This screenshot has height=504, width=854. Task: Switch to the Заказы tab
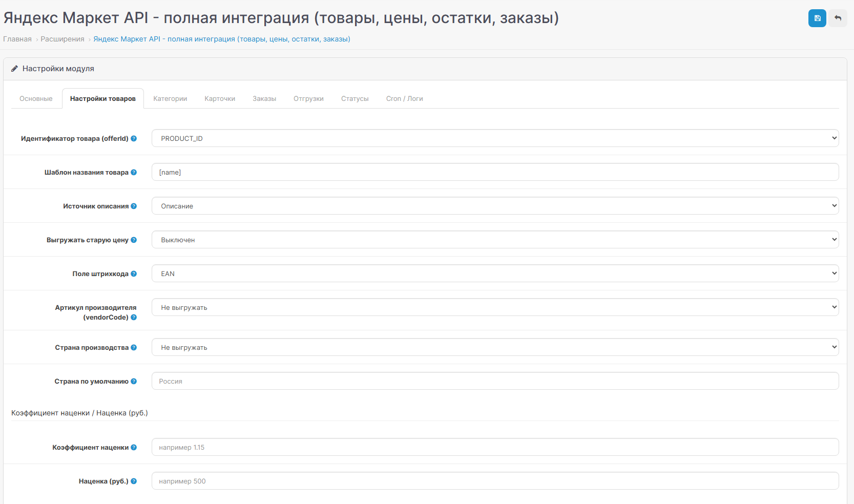click(x=264, y=98)
